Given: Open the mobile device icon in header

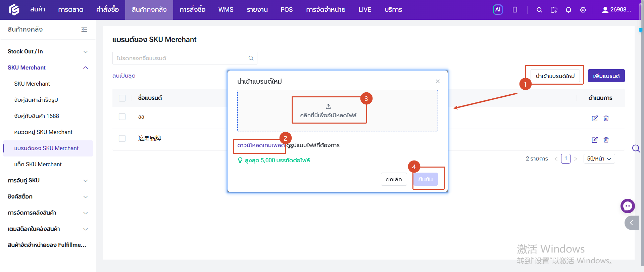Looking at the screenshot, I should tap(515, 10).
